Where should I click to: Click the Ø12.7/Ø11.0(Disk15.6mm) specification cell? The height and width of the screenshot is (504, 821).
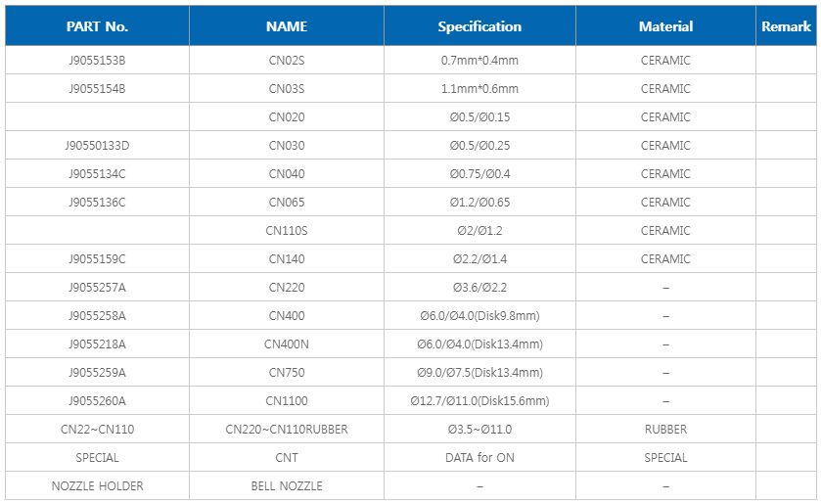[x=479, y=401]
